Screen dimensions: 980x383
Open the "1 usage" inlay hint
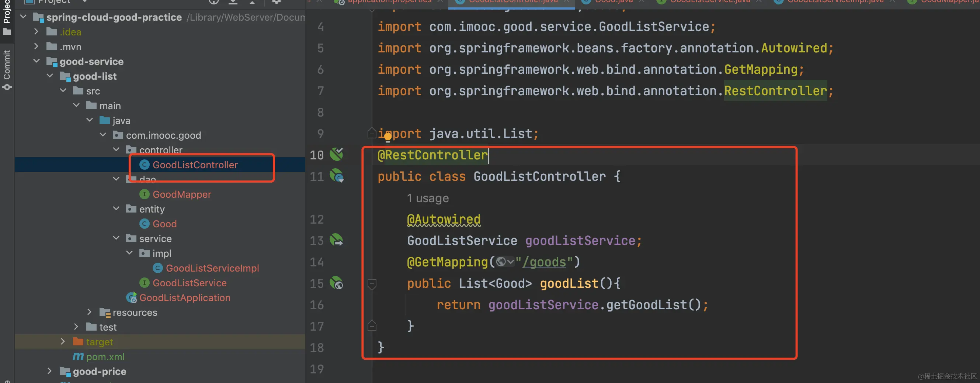click(428, 199)
